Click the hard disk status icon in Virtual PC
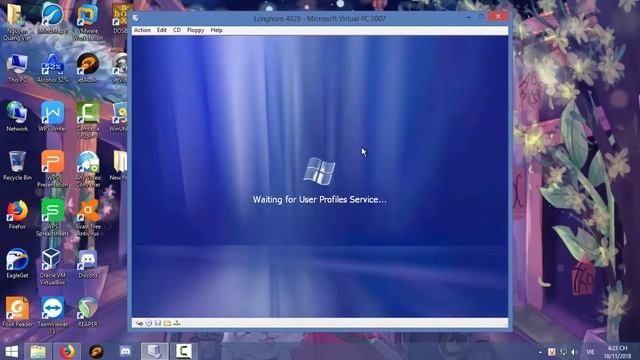The image size is (640, 360). (139, 323)
